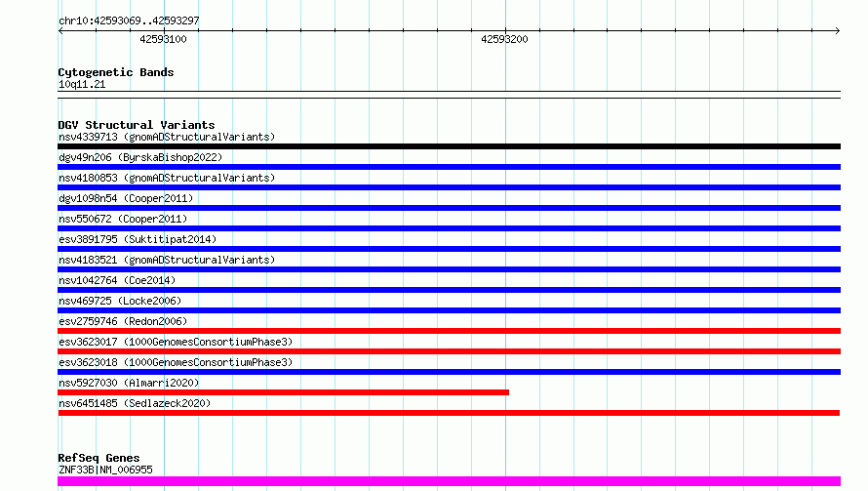Click the blue nsv1042764 variant bar

[x=449, y=290]
